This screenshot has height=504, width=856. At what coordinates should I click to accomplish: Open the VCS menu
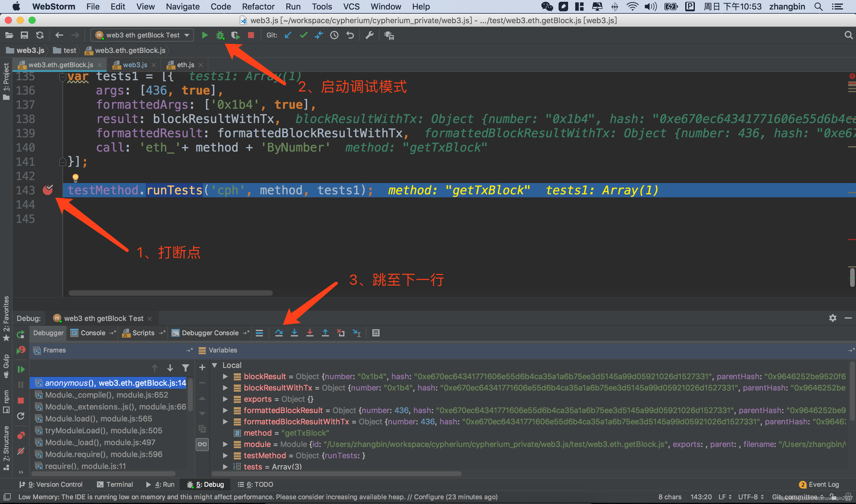[351, 7]
